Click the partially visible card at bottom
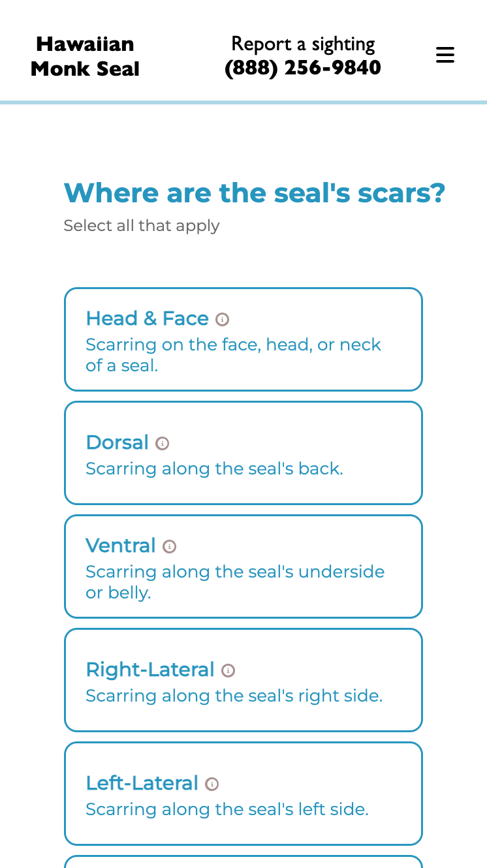This screenshot has height=868, width=487. [x=243, y=861]
